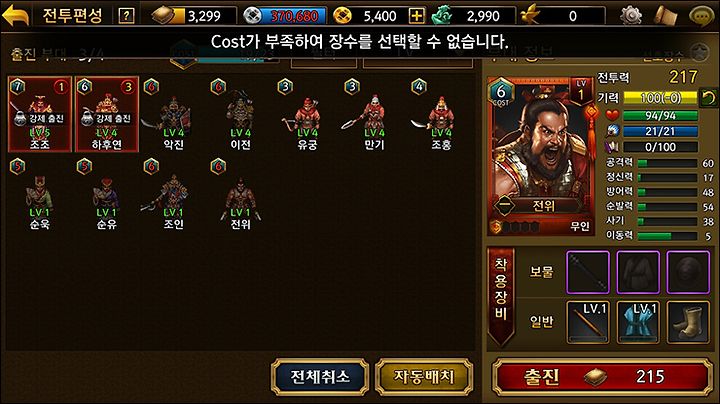
Task: Open the chat bubble icon
Action: (x=702, y=16)
